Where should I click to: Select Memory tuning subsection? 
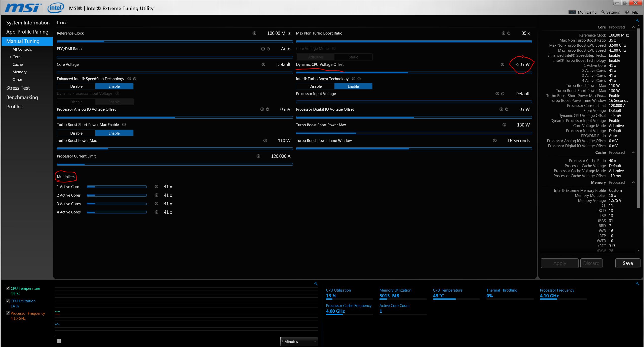click(x=19, y=72)
